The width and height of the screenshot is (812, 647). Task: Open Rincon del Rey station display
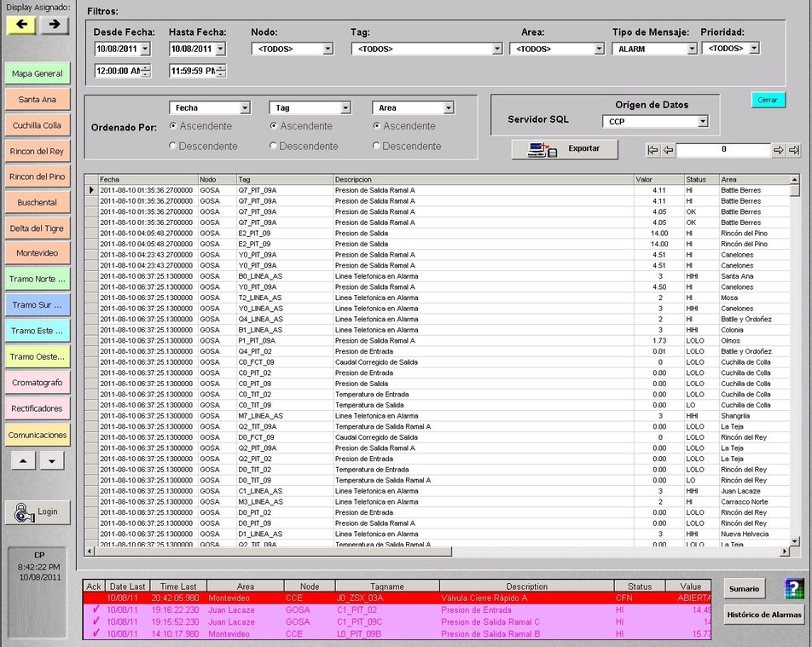(x=38, y=151)
